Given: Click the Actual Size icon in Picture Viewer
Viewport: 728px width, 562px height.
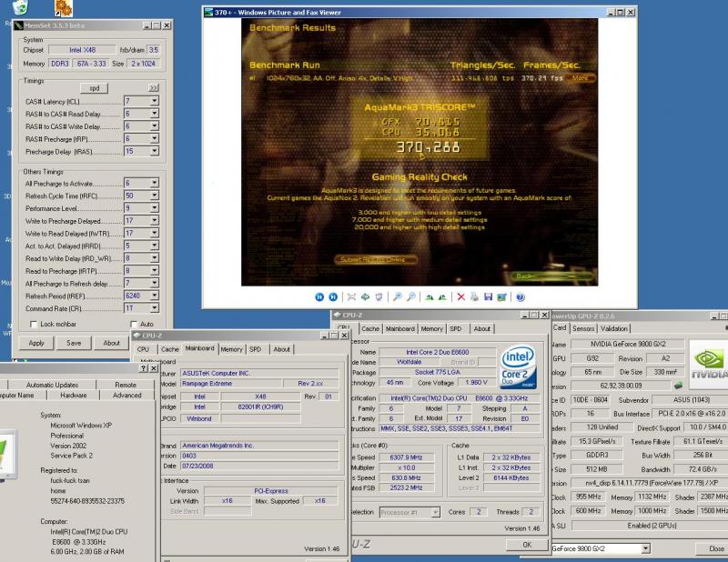Looking at the screenshot, I should pyautogui.click(x=366, y=297).
